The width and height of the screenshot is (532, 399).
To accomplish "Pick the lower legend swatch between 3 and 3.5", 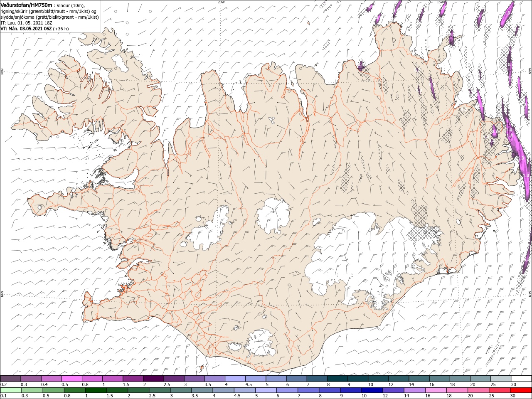I will (x=180, y=390).
